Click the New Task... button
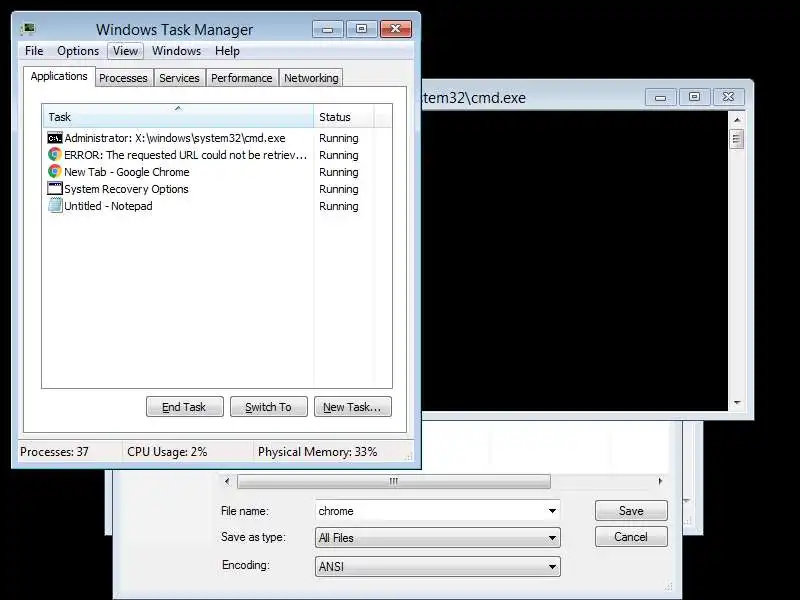 353,407
